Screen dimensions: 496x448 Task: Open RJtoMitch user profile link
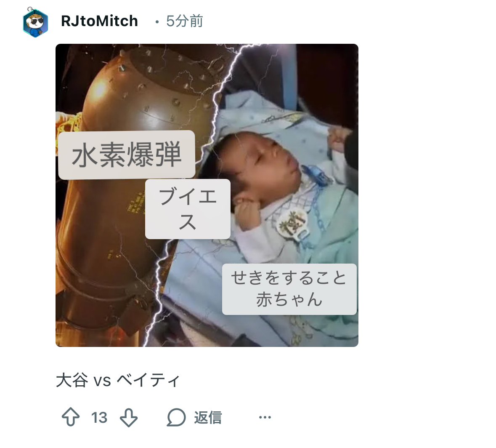(99, 21)
